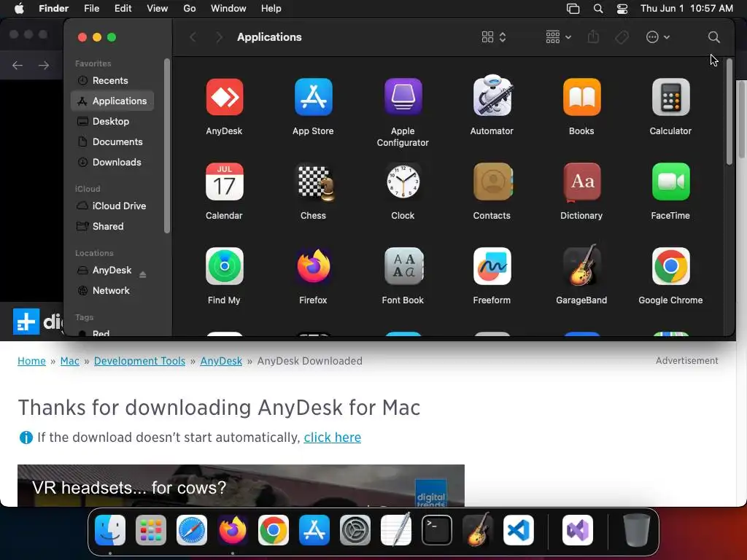Screen dimensions: 747x560
Task: Select Desktop in Finder sidebar
Action: (112, 122)
